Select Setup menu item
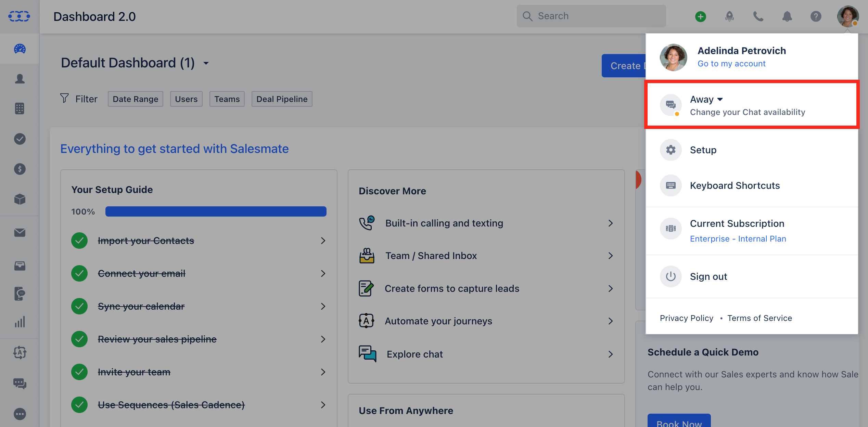This screenshot has width=868, height=427. pos(752,150)
